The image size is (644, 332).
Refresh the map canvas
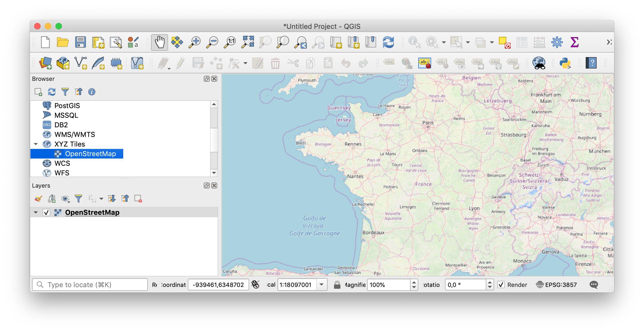tap(388, 42)
